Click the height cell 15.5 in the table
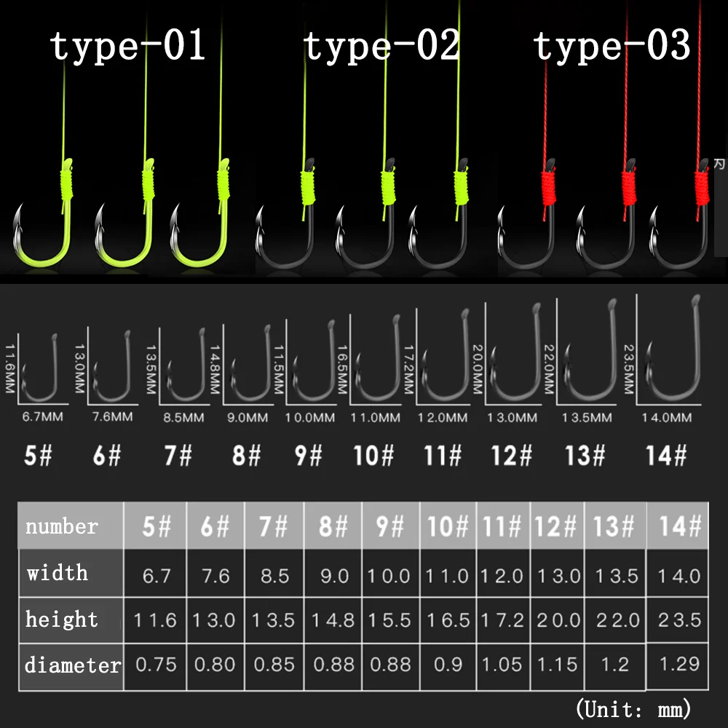Viewport: 728px width, 728px height. 391,620
